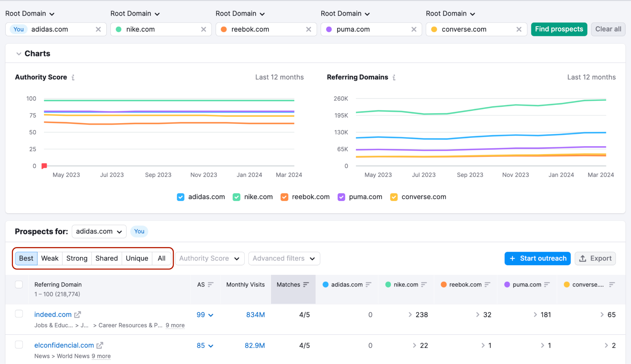Open Root Domain dropdown above nike.com
This screenshot has height=364, width=631.
click(x=135, y=14)
